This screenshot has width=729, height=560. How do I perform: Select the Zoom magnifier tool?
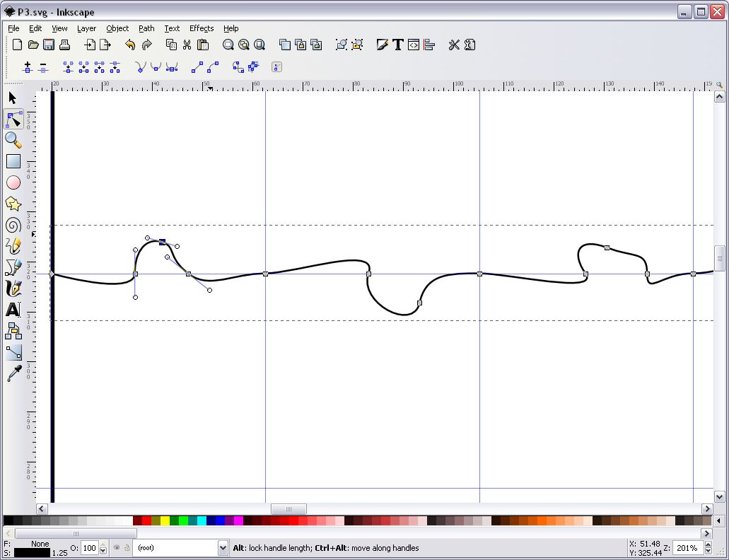tap(13, 140)
